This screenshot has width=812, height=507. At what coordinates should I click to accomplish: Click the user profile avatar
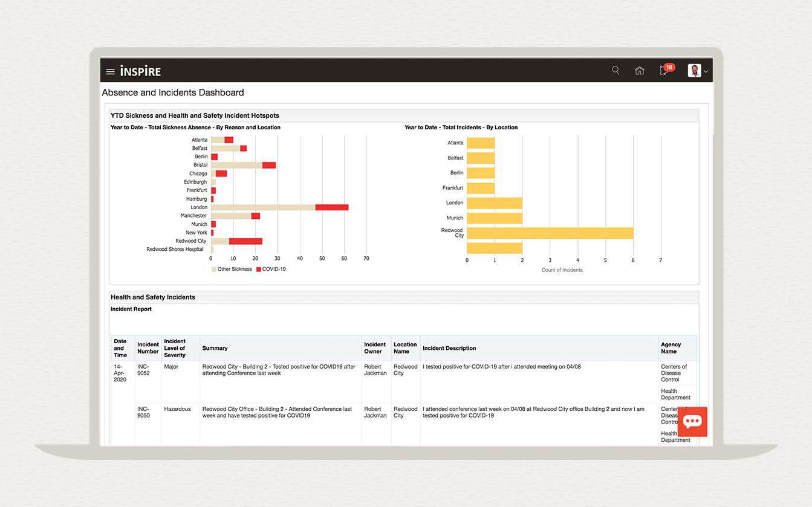(x=694, y=71)
